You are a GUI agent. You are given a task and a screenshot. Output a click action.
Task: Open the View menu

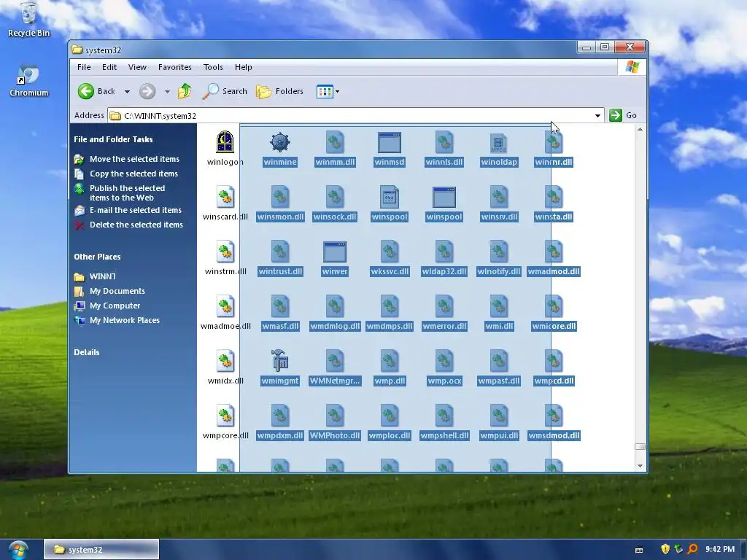137,67
